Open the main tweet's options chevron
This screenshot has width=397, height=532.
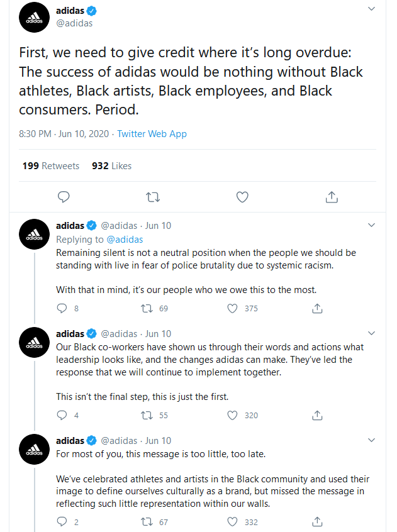click(x=372, y=9)
